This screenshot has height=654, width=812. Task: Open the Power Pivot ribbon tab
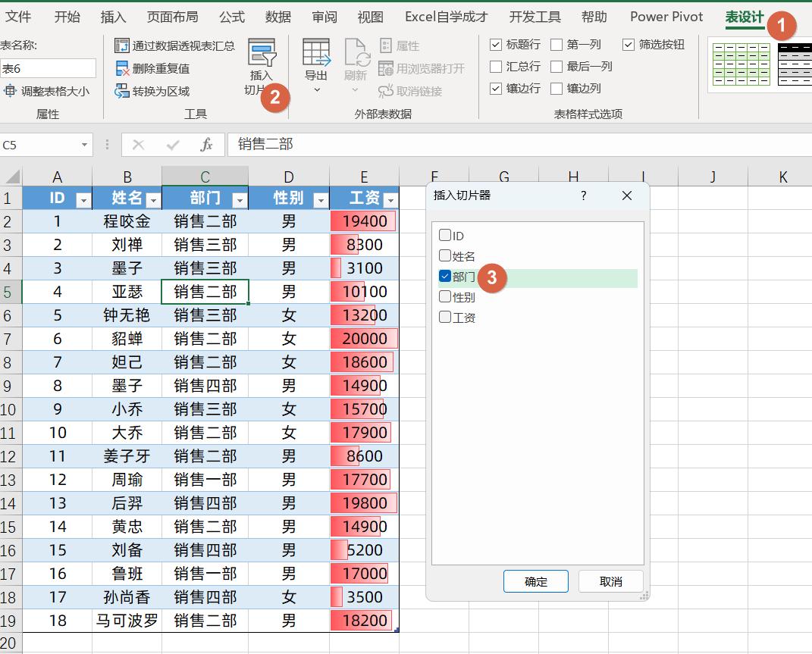(x=666, y=16)
